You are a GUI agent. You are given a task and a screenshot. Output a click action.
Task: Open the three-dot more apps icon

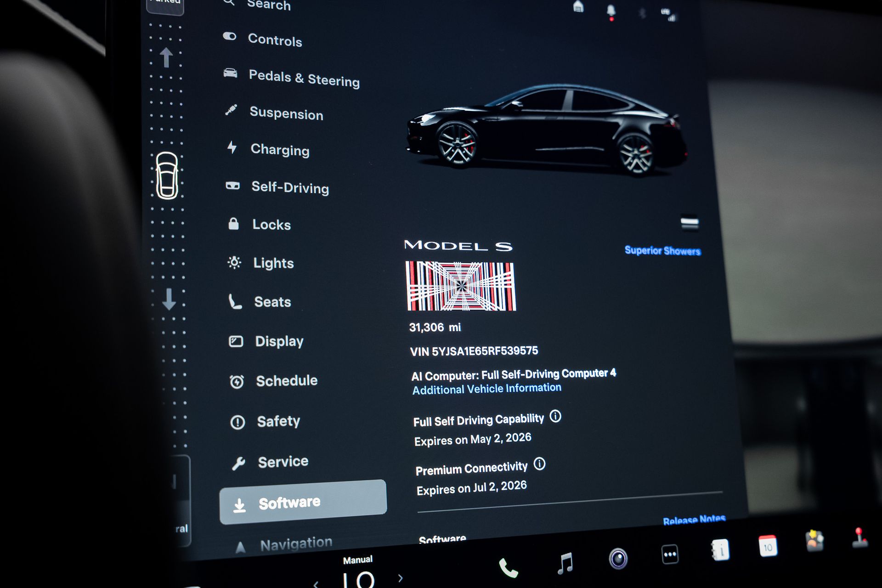pos(670,554)
